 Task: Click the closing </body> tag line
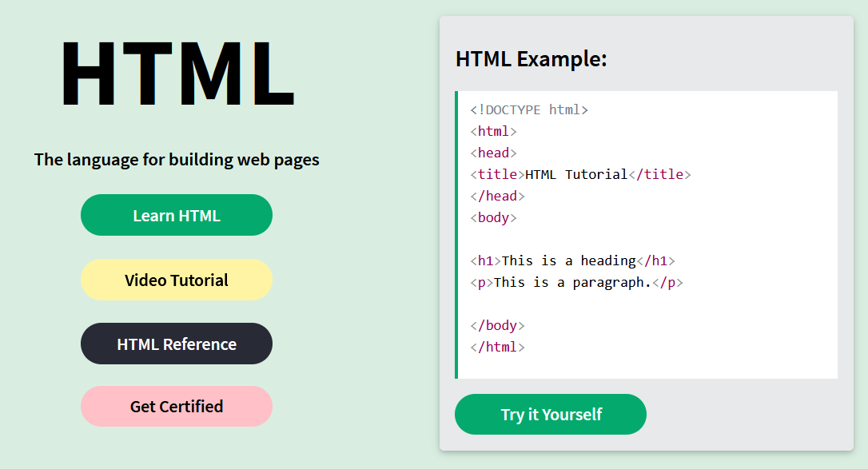[497, 326]
